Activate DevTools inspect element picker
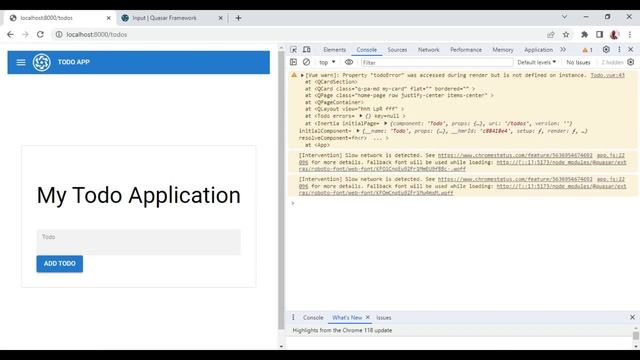Screen dimensions: 640x360 click(293, 50)
